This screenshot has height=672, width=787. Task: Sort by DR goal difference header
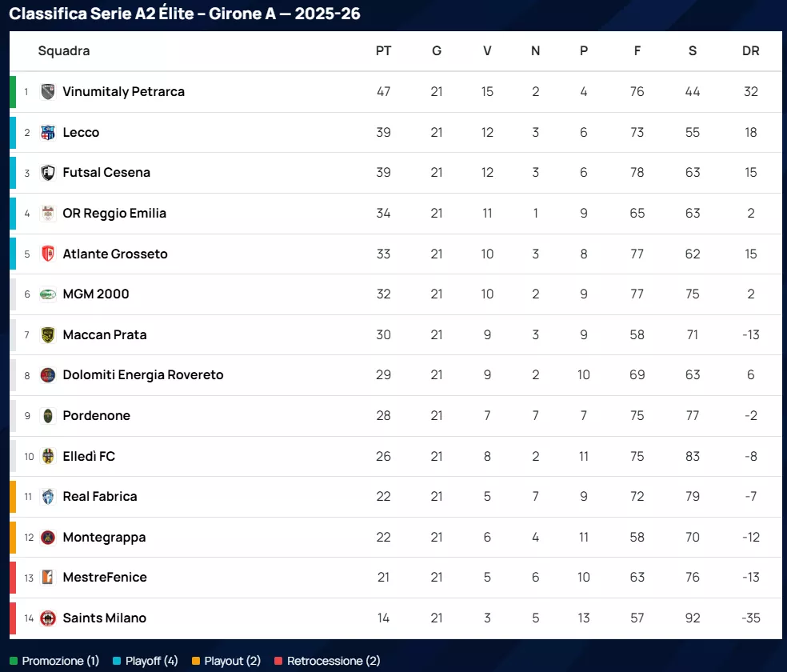pyautogui.click(x=750, y=51)
